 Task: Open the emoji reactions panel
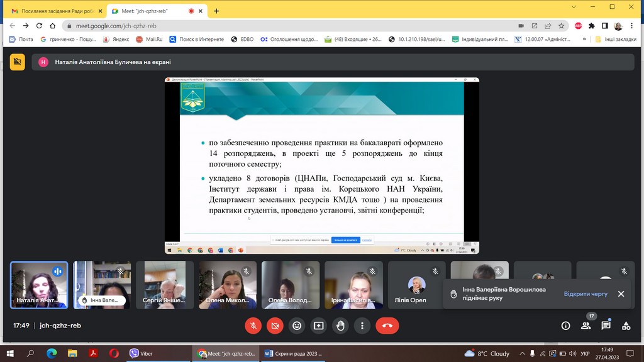pos(297,326)
